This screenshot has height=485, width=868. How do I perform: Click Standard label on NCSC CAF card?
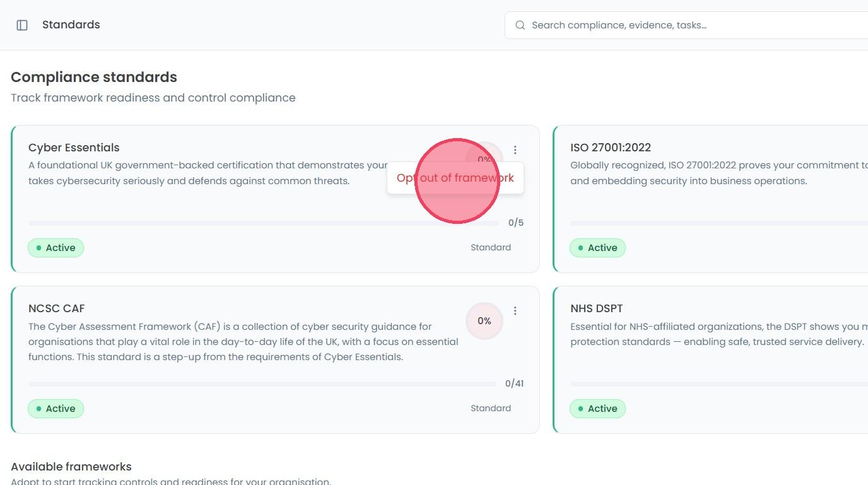tap(491, 409)
